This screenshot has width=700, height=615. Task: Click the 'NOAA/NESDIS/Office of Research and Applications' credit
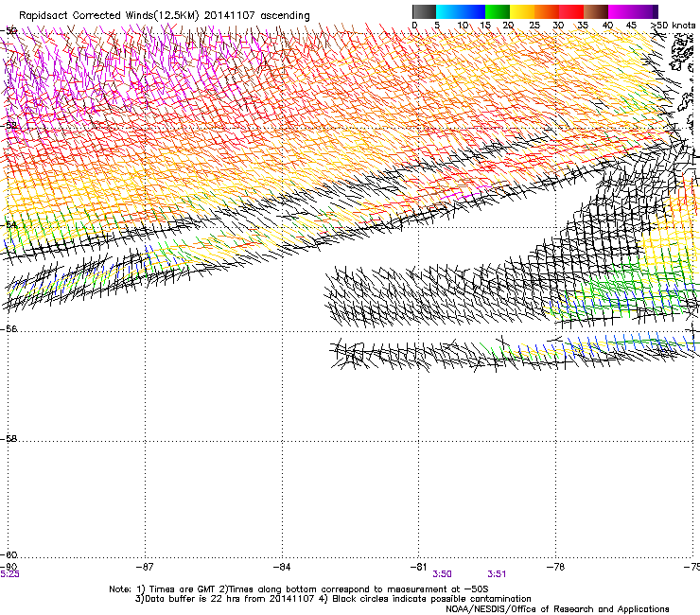coord(557,609)
